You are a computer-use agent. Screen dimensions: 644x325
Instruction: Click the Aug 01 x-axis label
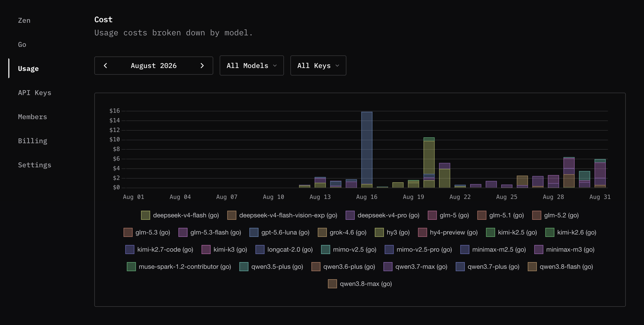point(134,197)
